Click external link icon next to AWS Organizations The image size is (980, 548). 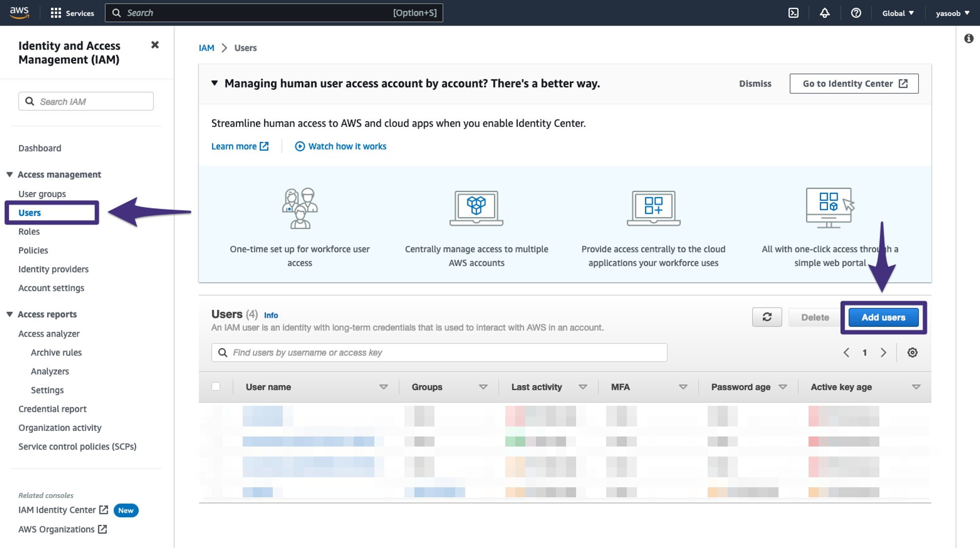pos(102,529)
